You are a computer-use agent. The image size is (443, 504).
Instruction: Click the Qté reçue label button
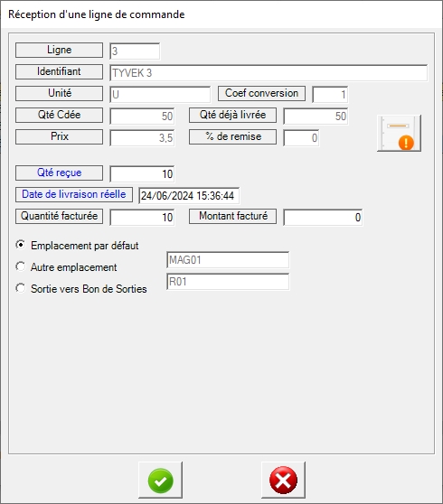click(x=59, y=173)
